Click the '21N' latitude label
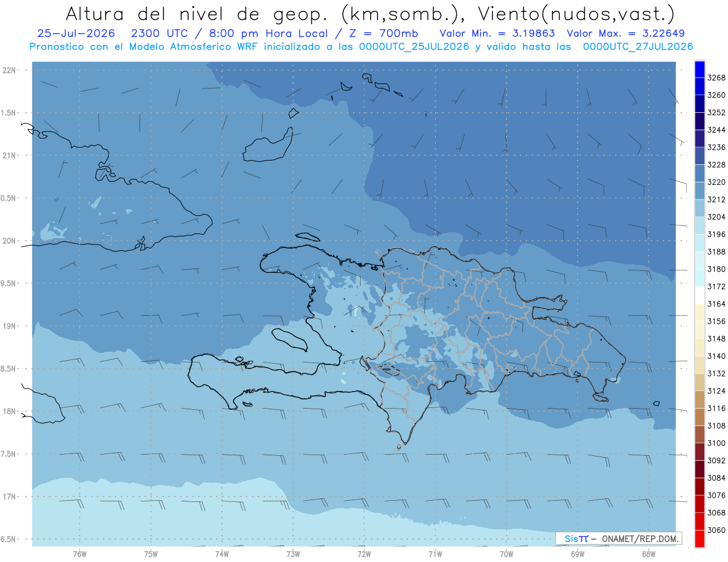 click(9, 156)
